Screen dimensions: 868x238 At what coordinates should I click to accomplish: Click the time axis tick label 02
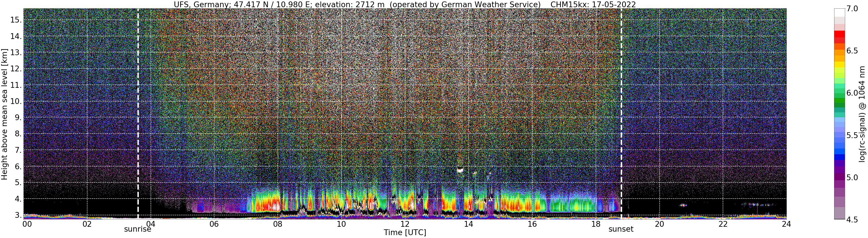pyautogui.click(x=87, y=224)
